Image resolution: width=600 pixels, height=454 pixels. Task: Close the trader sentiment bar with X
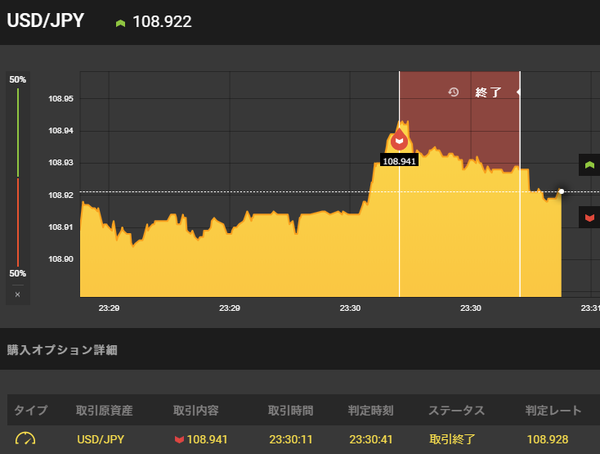pyautogui.click(x=18, y=294)
